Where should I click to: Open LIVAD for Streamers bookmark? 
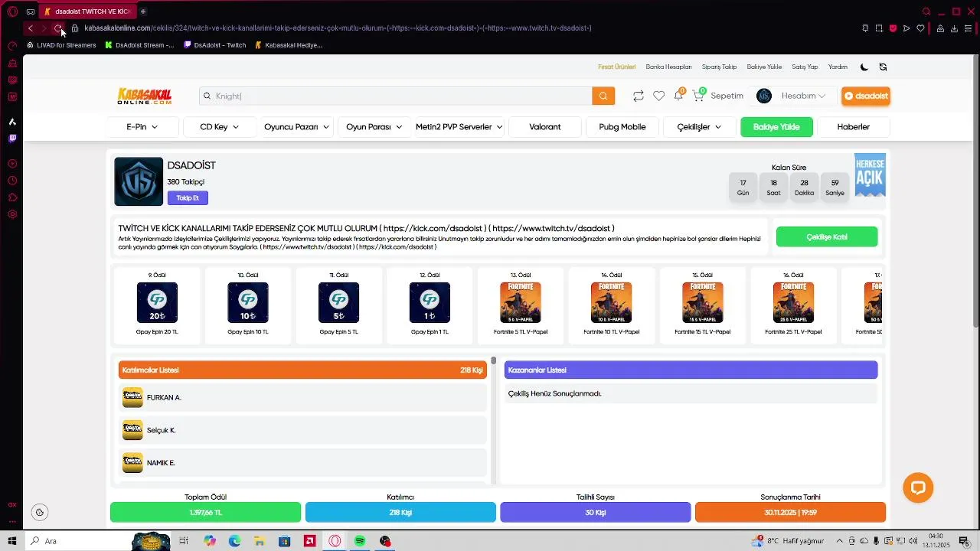click(x=61, y=45)
